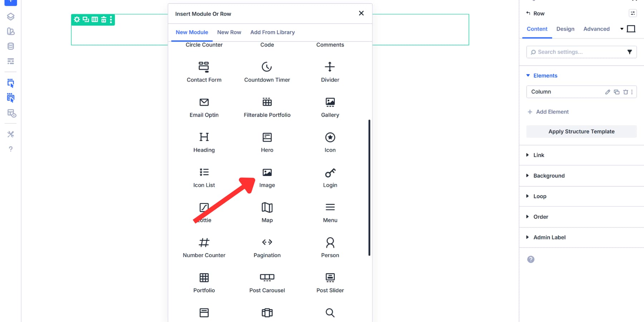Insert the Image module

267,178
